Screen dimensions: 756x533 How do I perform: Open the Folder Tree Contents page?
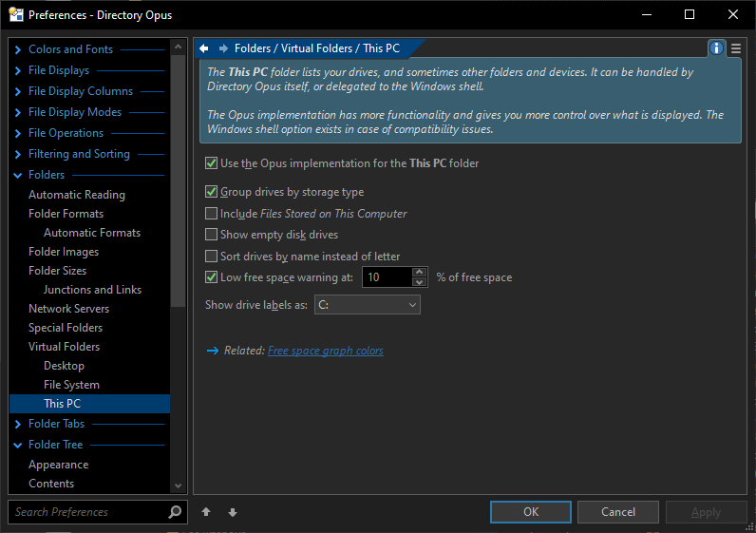click(51, 484)
